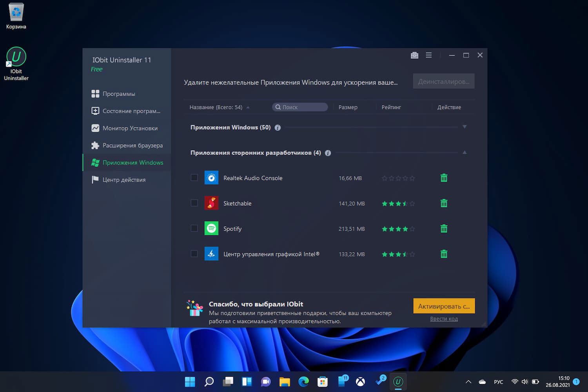Open the Xbox app from the taskbar
The height and width of the screenshot is (392, 588).
360,381
